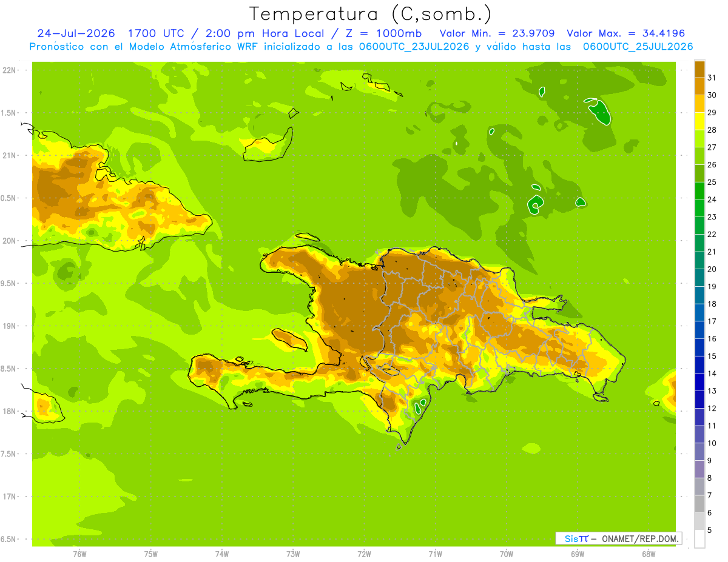Click the 75W longitude axis label
The width and height of the screenshot is (728, 562).
pos(150,554)
